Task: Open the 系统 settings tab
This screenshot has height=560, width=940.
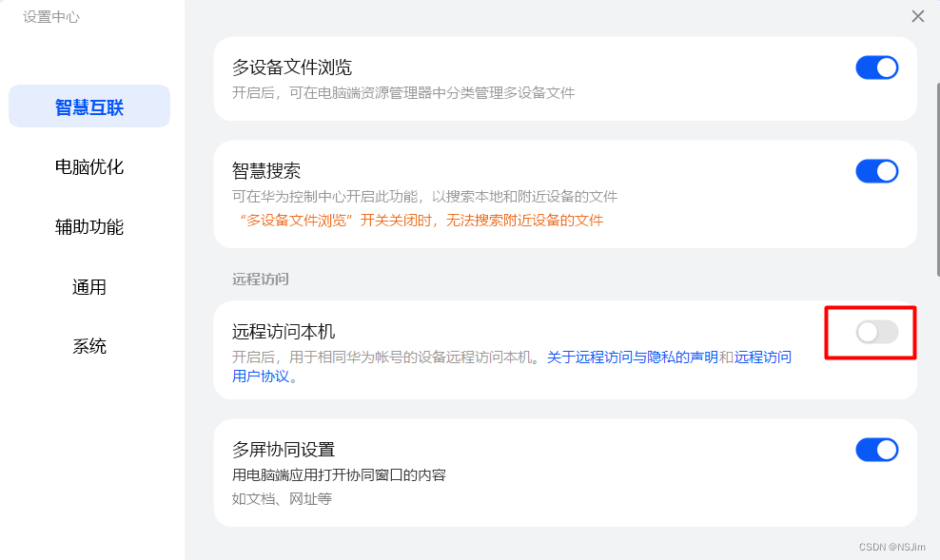Action: (x=89, y=346)
